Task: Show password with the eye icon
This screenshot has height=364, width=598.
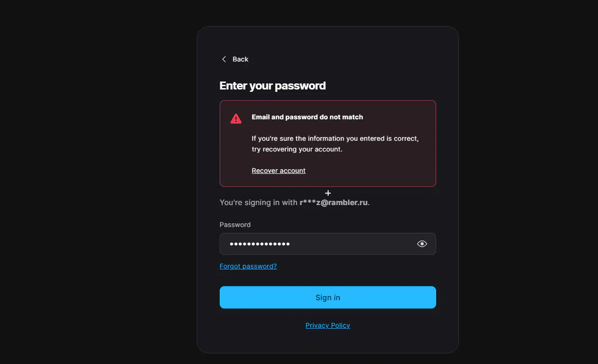Action: click(x=422, y=244)
